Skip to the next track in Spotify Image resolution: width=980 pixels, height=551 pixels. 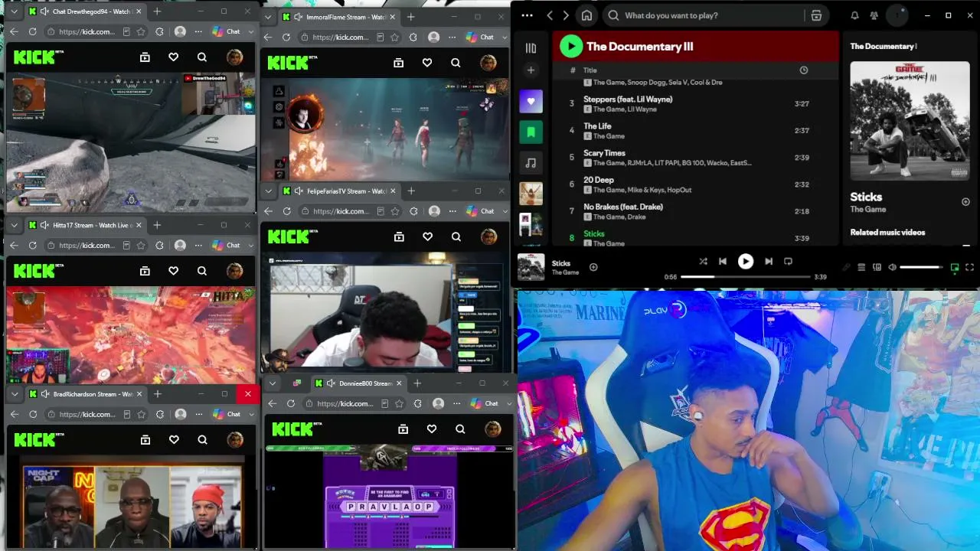[769, 262]
